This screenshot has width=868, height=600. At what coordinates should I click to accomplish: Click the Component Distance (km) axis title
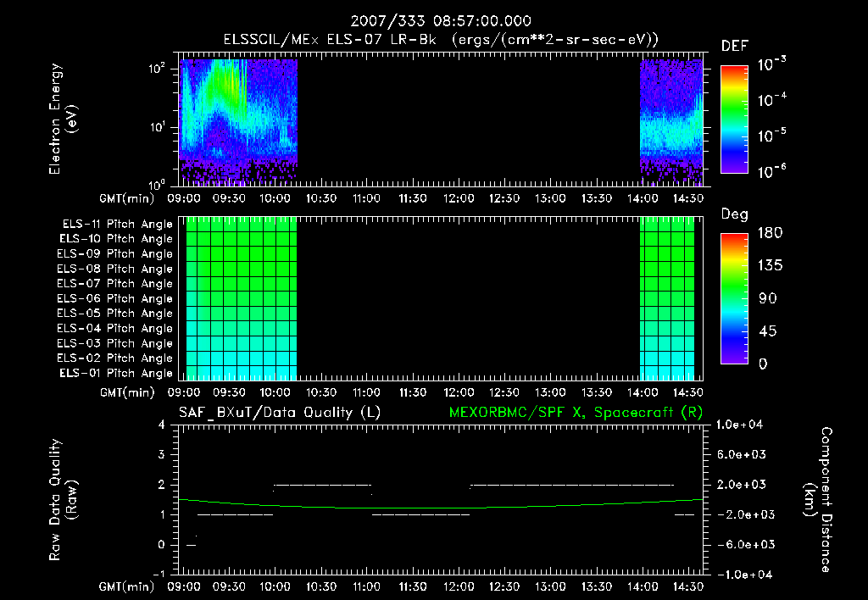tap(818, 500)
